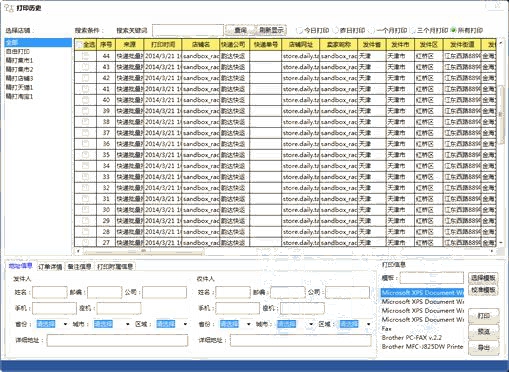
Task: Click the print history window title icon
Action: [x=9, y=8]
